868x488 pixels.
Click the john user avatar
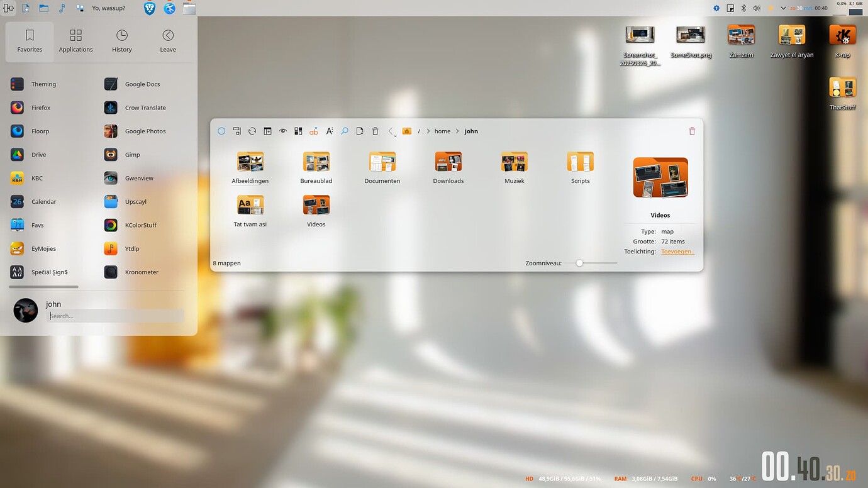tap(26, 311)
